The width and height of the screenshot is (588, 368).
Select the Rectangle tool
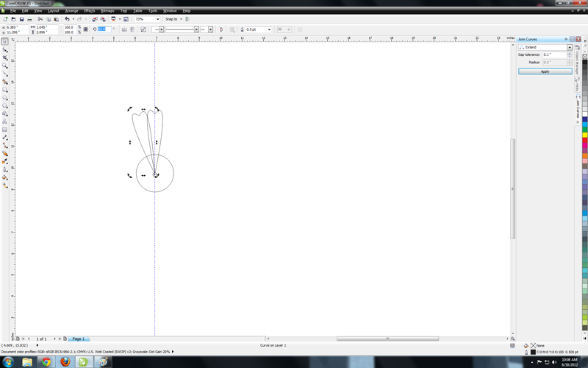pyautogui.click(x=5, y=90)
